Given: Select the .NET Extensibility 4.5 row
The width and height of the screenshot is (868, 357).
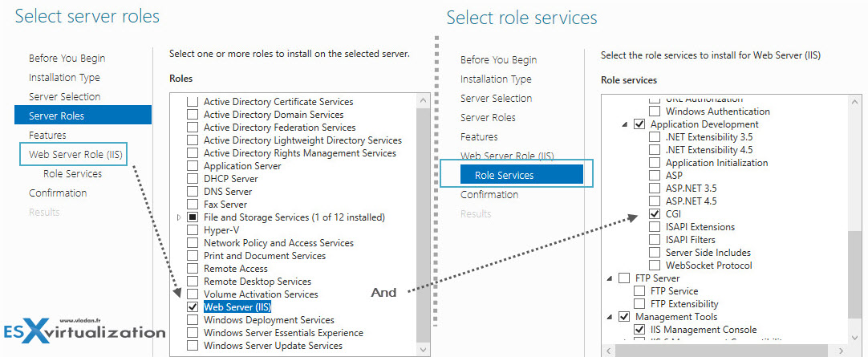Looking at the screenshot, I should pyautogui.click(x=709, y=149).
